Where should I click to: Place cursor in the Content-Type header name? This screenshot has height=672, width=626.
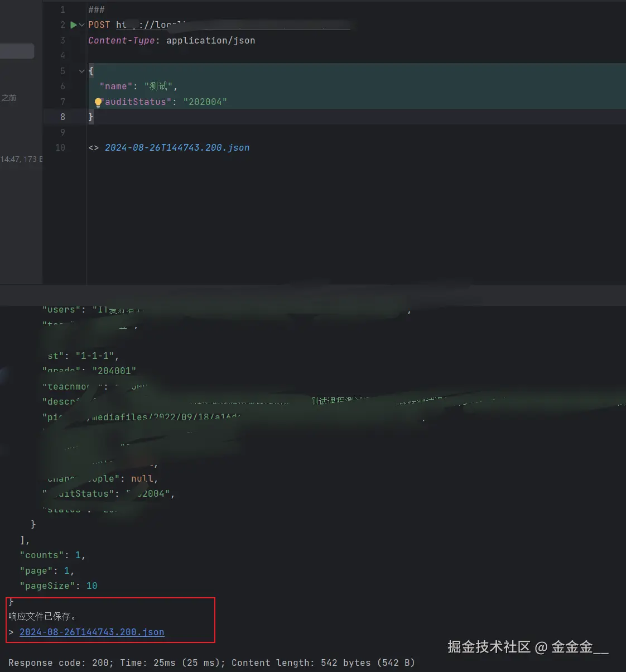(x=121, y=41)
